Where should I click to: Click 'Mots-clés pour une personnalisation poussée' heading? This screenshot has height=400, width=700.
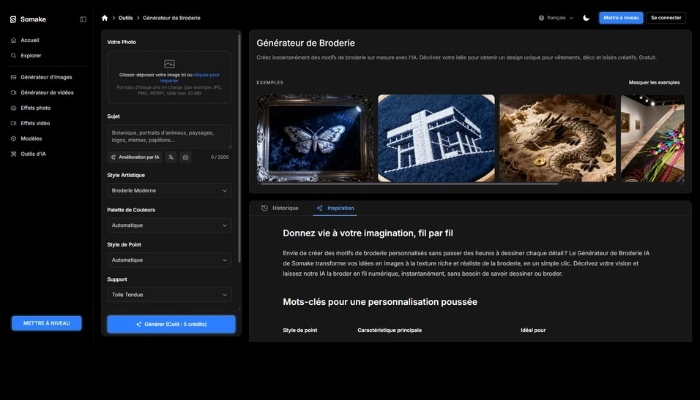(380, 302)
